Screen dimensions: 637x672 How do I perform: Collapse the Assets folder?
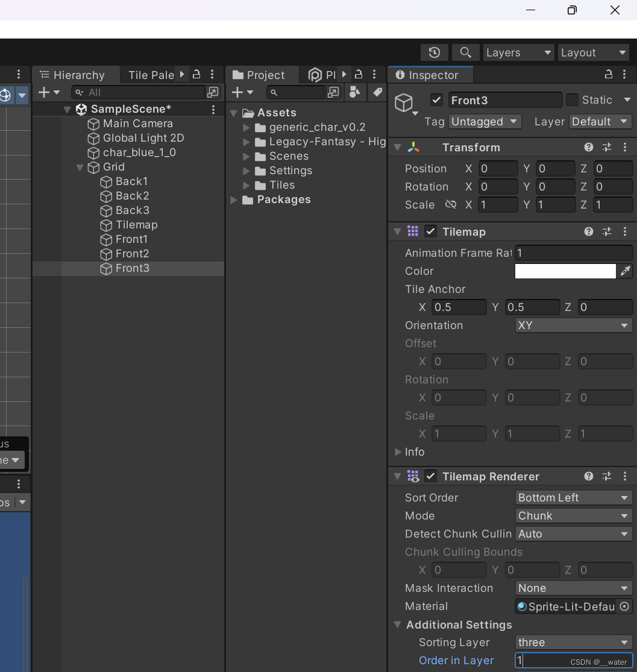(234, 113)
